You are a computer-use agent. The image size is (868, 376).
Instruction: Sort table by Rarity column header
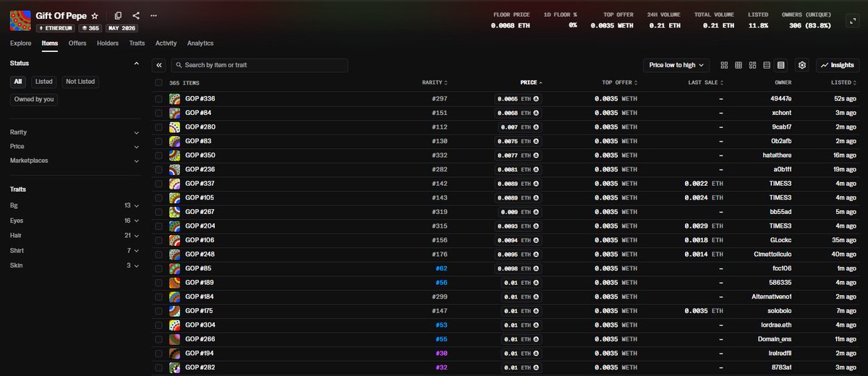click(x=435, y=82)
